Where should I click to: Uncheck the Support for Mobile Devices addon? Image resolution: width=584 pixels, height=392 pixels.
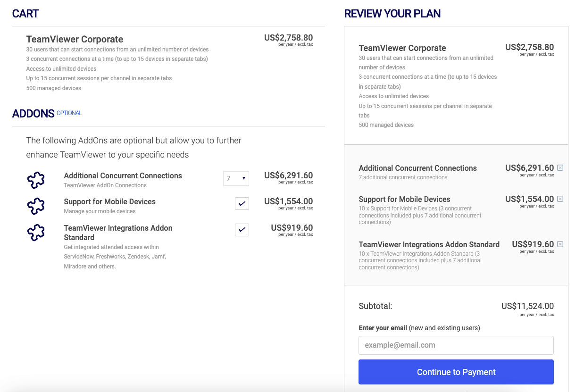(x=242, y=203)
